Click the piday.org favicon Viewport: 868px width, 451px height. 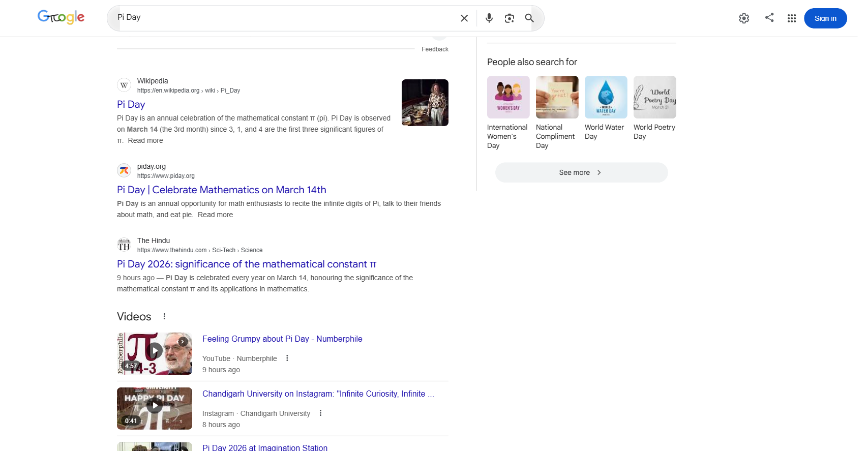pyautogui.click(x=124, y=171)
